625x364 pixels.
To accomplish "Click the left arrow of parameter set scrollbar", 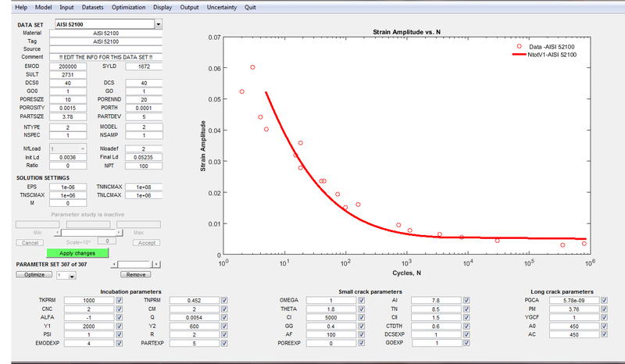I will pyautogui.click(x=116, y=265).
